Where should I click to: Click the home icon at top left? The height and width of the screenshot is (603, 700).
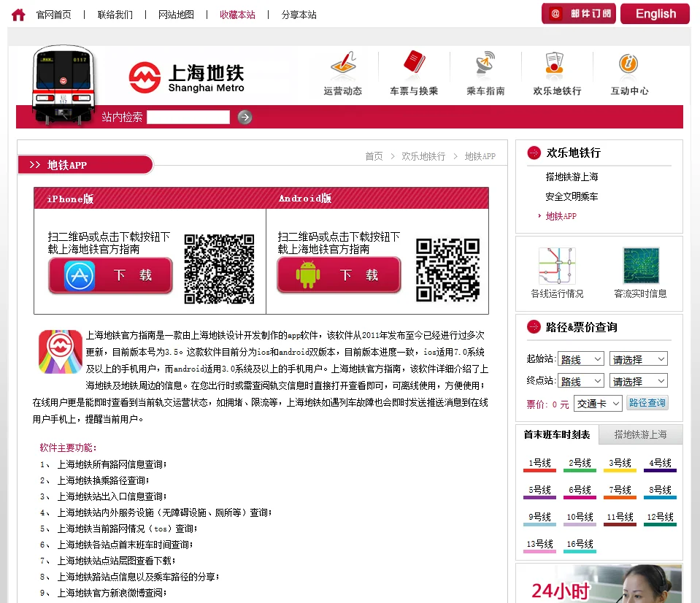coord(18,13)
